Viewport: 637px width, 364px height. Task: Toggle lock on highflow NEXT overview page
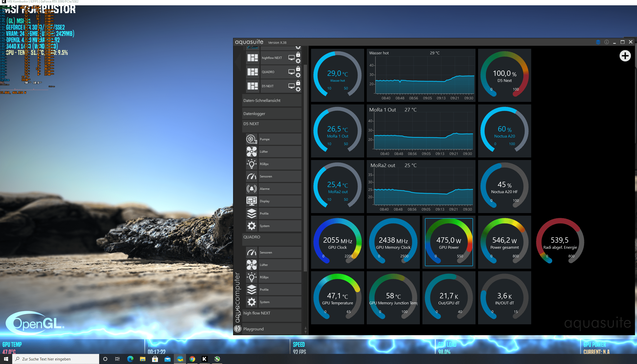point(298,55)
